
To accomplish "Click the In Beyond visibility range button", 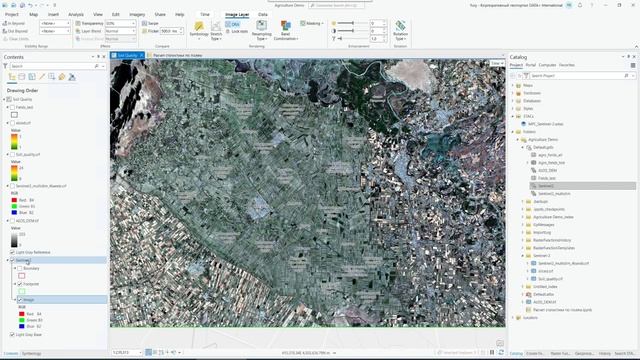I will [14, 24].
